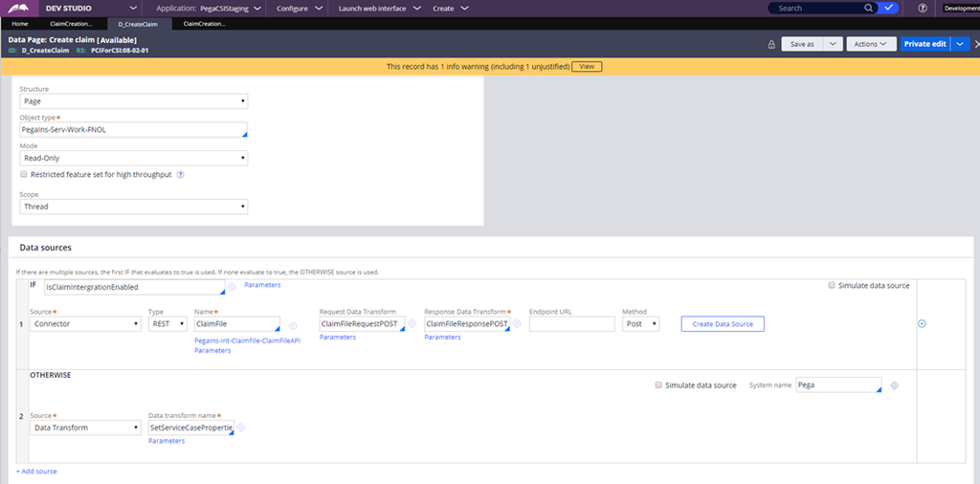Open the Method dropdown showing Post
Image resolution: width=980 pixels, height=484 pixels.
tap(640, 324)
